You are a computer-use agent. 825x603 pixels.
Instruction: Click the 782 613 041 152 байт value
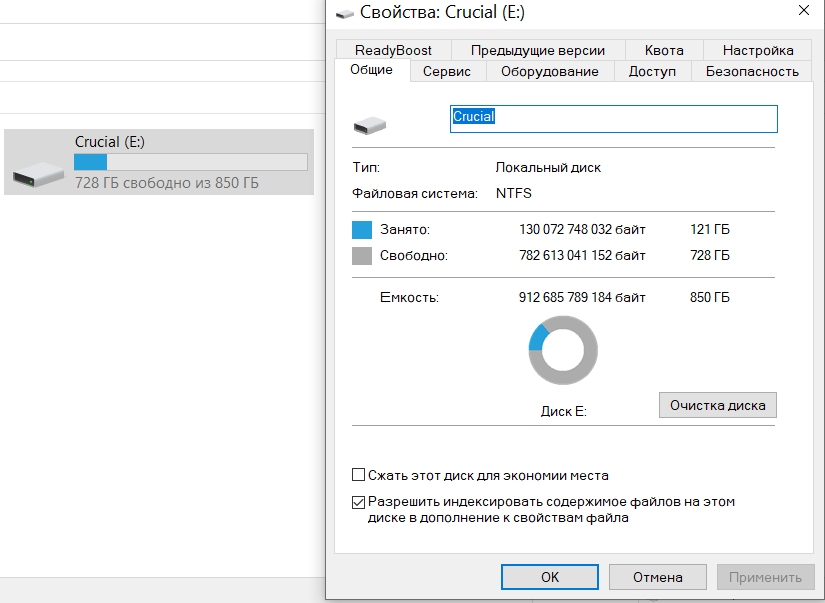click(x=582, y=255)
